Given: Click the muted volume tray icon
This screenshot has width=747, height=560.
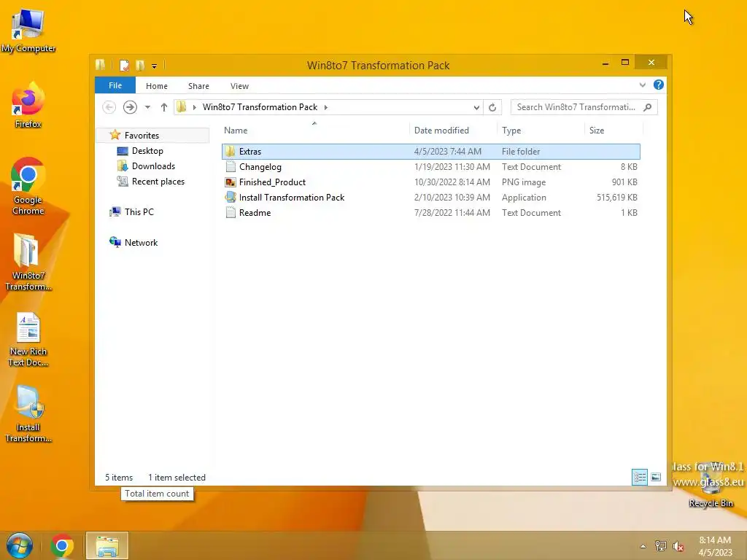Looking at the screenshot, I should coord(678,546).
